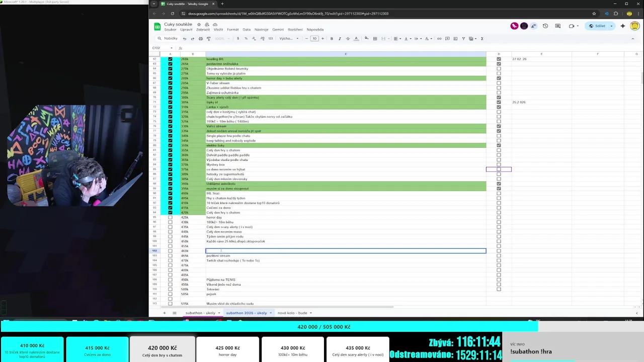Click the font size input field
The image size is (644, 362).
point(314,39)
